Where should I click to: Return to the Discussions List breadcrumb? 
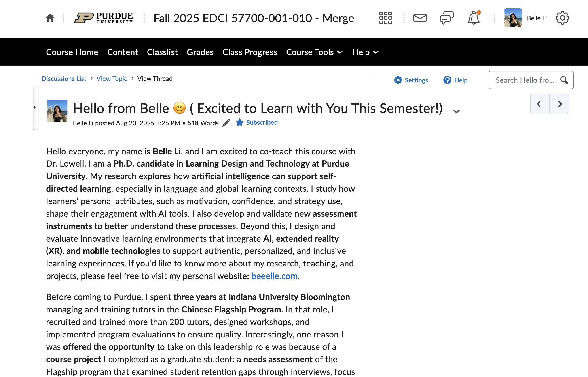click(x=64, y=78)
